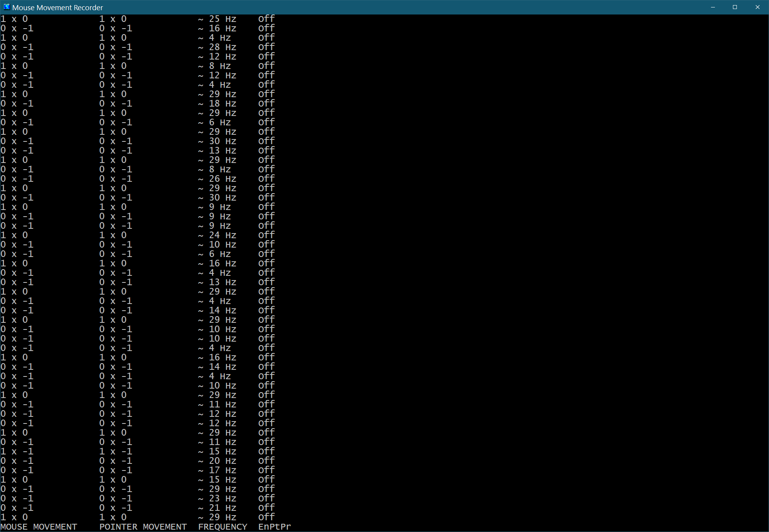Viewport: 769px width, 532px height.
Task: Maximize the Mouse Movement Recorder window
Action: (735, 7)
